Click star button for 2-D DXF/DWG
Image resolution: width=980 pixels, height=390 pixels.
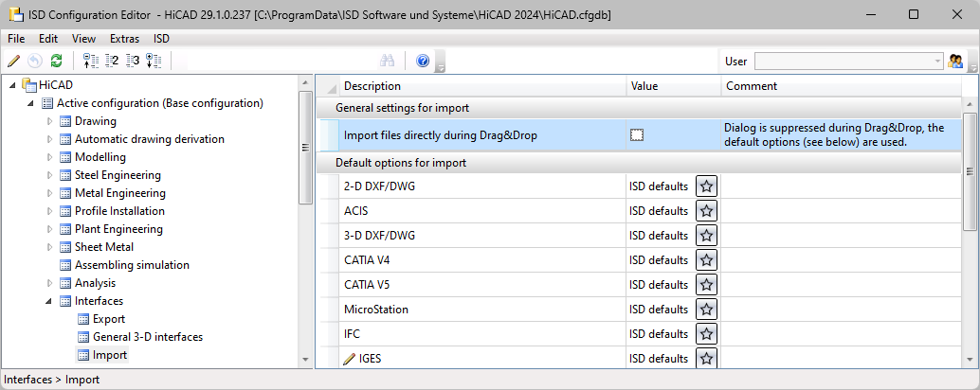[x=707, y=186]
